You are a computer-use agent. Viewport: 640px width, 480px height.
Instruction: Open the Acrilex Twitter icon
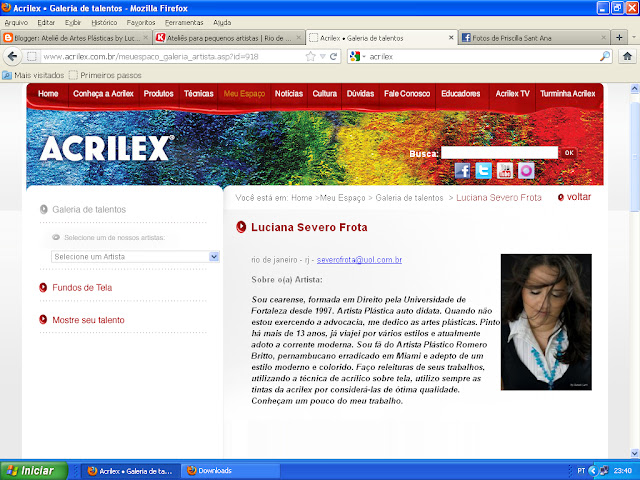[483, 171]
